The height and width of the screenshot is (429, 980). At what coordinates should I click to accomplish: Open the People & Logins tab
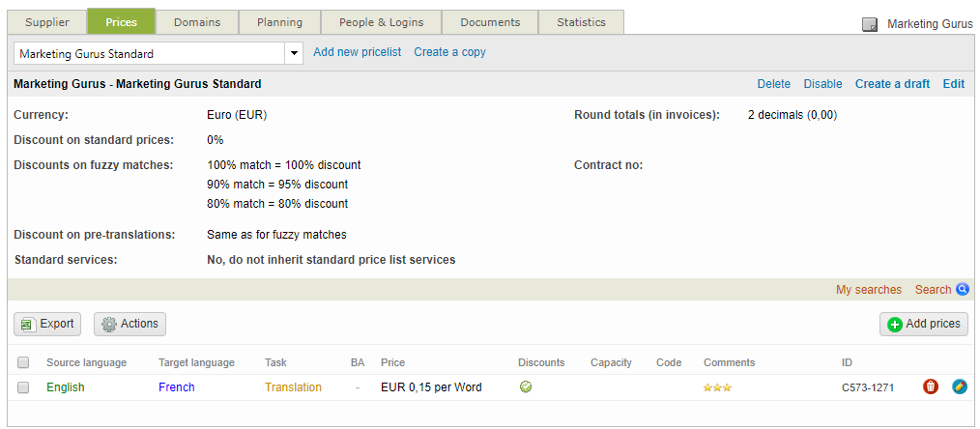[x=381, y=22]
